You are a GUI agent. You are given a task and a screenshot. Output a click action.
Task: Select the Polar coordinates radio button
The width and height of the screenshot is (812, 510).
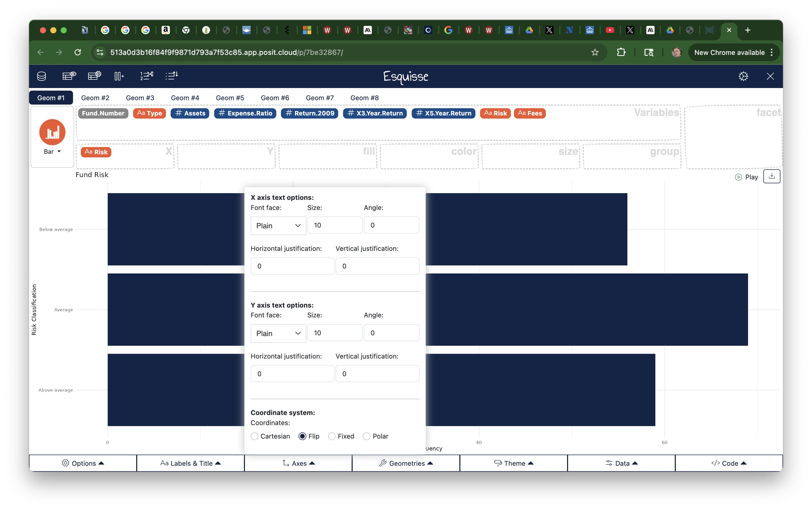click(x=367, y=436)
